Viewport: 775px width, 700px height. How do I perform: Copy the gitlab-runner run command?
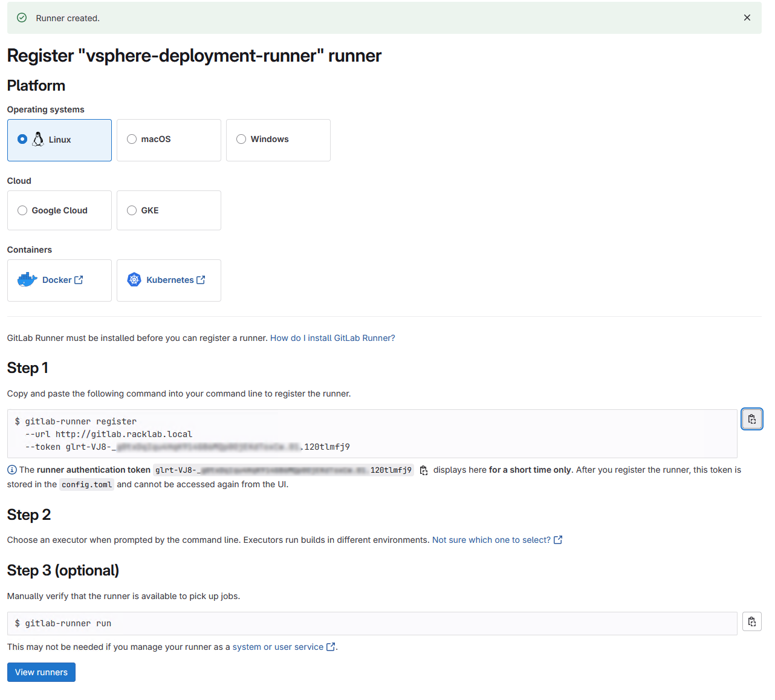click(x=751, y=621)
